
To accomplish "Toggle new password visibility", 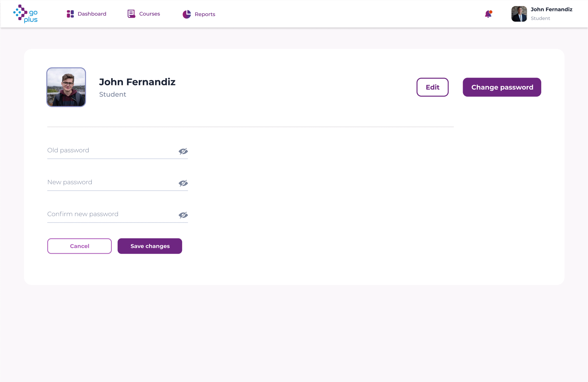I will tap(183, 183).
